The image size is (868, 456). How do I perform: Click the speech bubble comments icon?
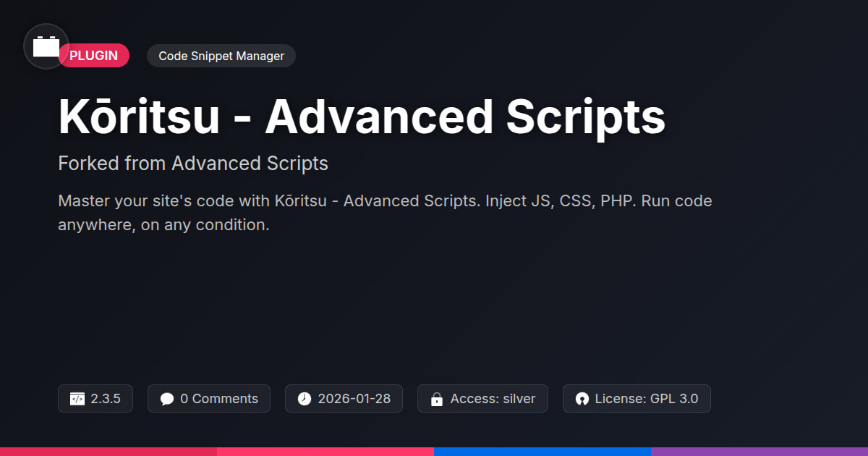click(x=167, y=399)
